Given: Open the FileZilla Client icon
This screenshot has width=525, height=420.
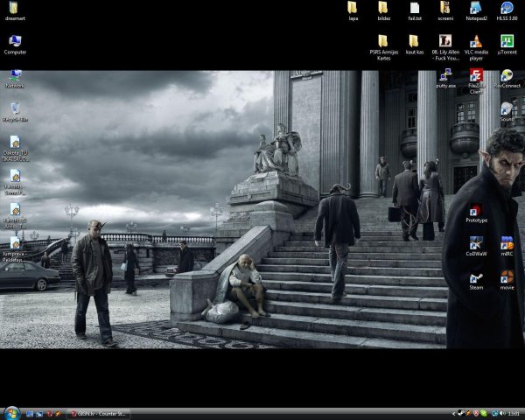Looking at the screenshot, I should [475, 75].
